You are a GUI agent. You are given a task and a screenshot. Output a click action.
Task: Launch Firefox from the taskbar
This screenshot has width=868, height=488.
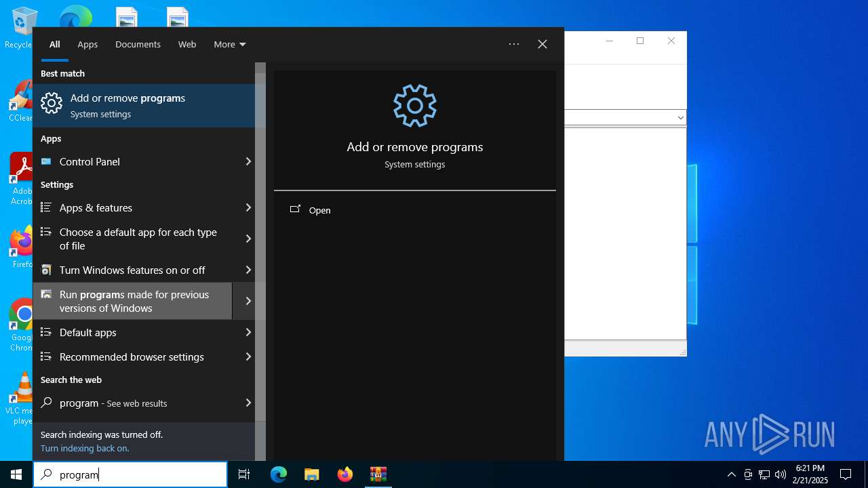tap(345, 474)
